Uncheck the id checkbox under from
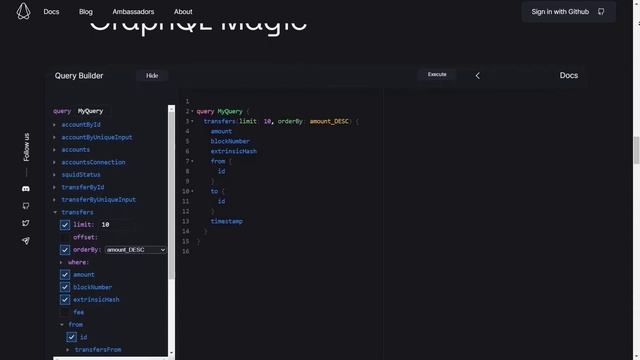640x360 pixels. (x=71, y=337)
